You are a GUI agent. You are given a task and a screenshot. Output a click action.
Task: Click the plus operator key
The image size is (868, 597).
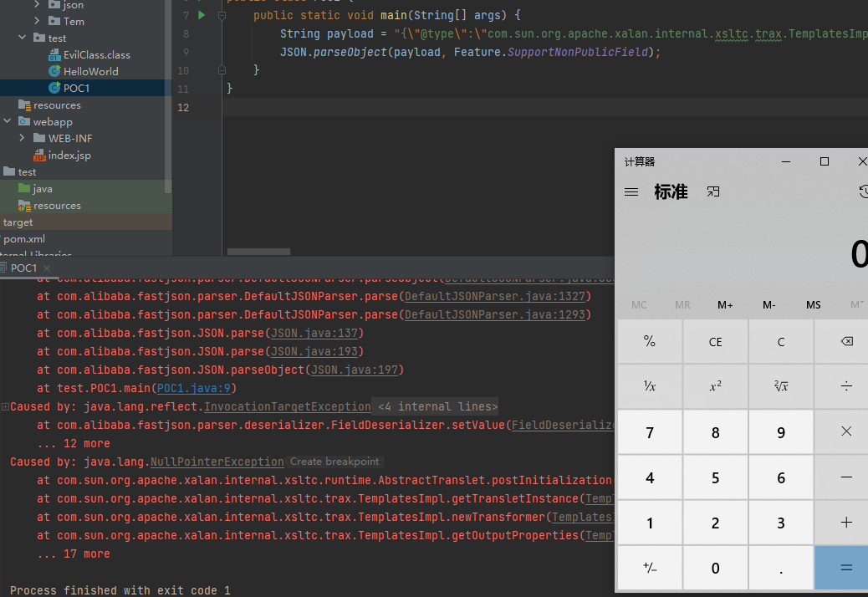(845, 523)
